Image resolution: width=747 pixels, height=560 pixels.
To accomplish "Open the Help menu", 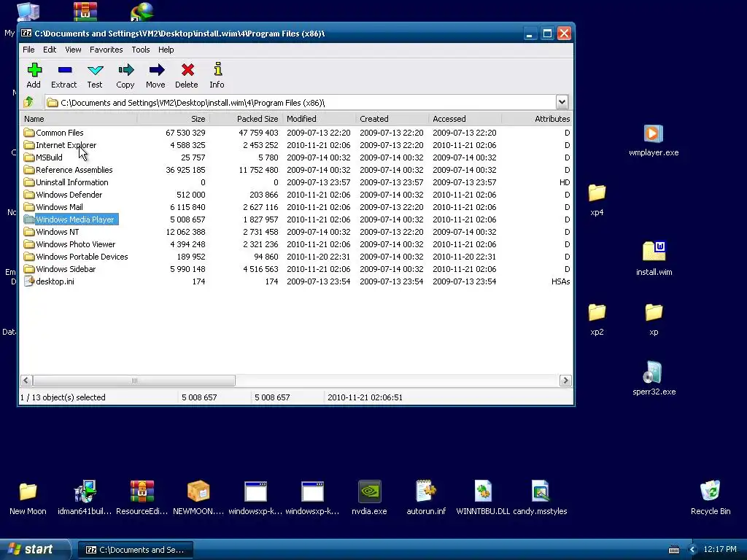I will click(166, 50).
